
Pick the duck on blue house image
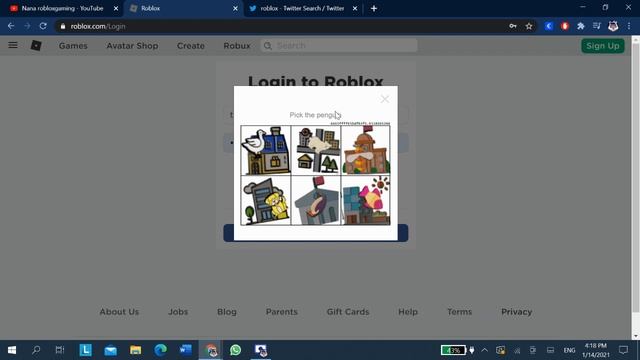(x=266, y=150)
